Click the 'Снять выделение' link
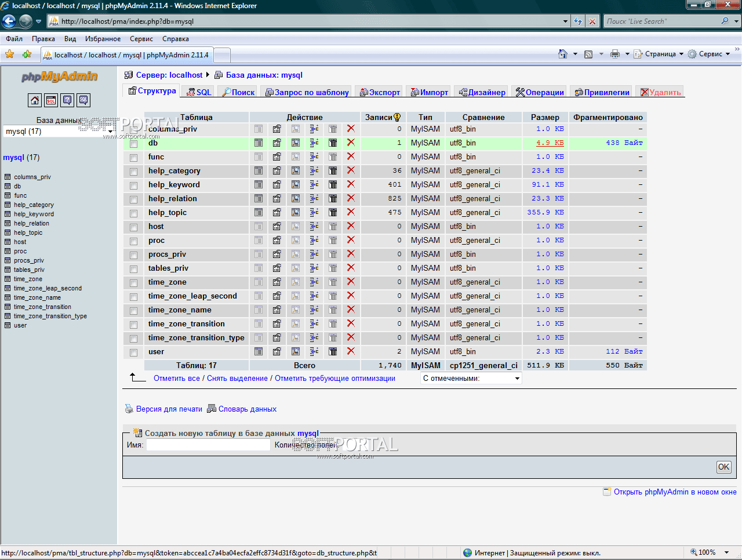Screen dimensions: 742x560 click(x=238, y=379)
